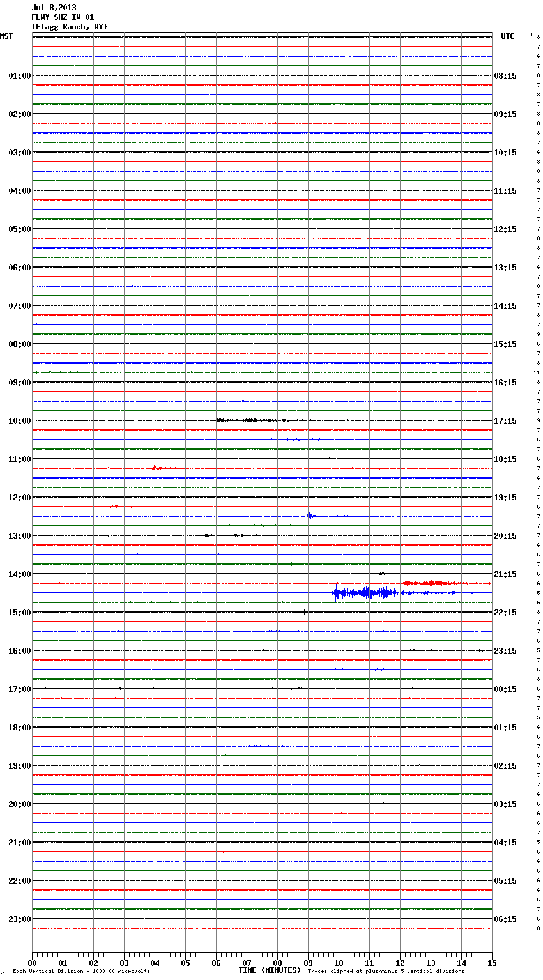This screenshot has height=980, width=543.
Task: Click the "19:15" UTC time label
Action: click(x=505, y=498)
